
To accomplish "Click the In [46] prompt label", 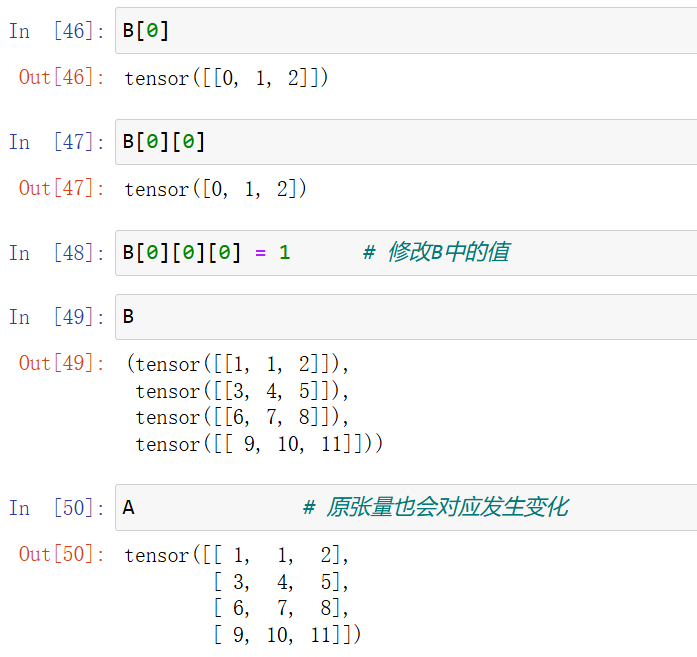I will (x=56, y=31).
